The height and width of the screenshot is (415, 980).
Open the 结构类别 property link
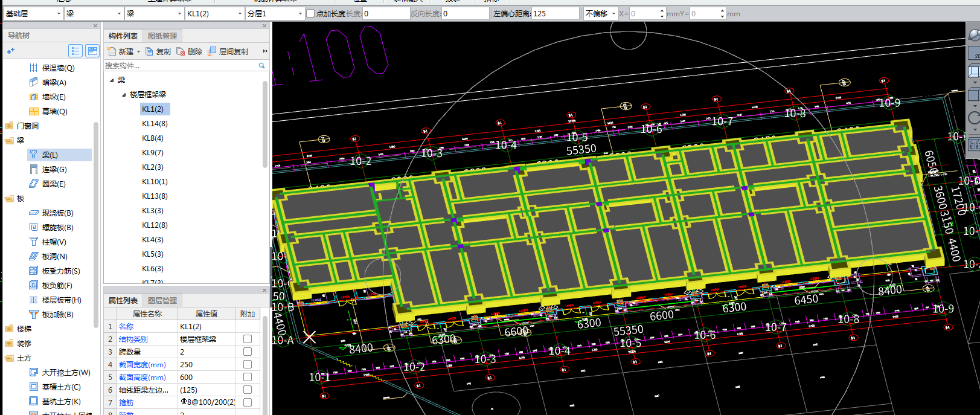tap(133, 339)
